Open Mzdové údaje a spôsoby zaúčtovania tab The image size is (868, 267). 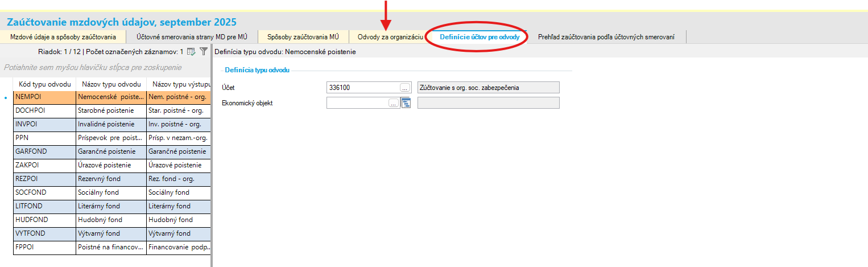(63, 37)
